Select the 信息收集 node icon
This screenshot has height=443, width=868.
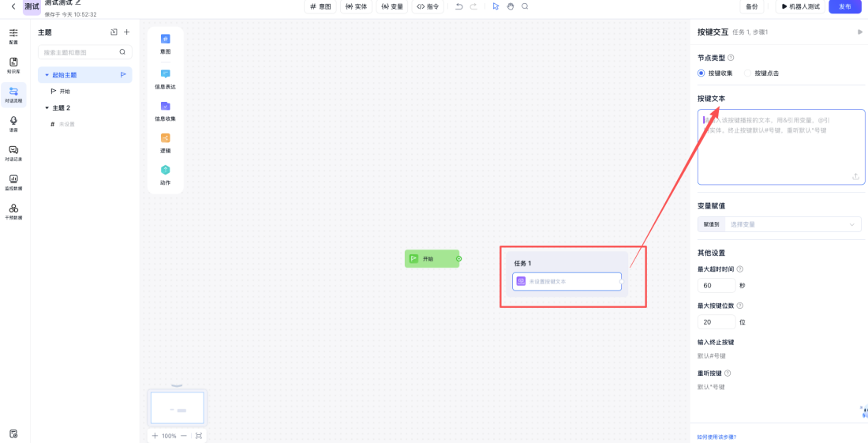click(x=165, y=107)
